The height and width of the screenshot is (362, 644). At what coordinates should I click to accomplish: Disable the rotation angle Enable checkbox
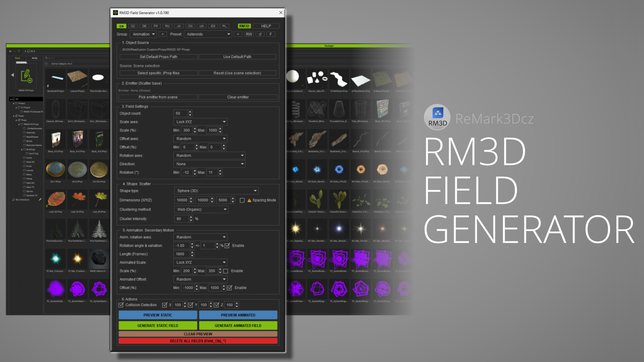click(x=227, y=246)
